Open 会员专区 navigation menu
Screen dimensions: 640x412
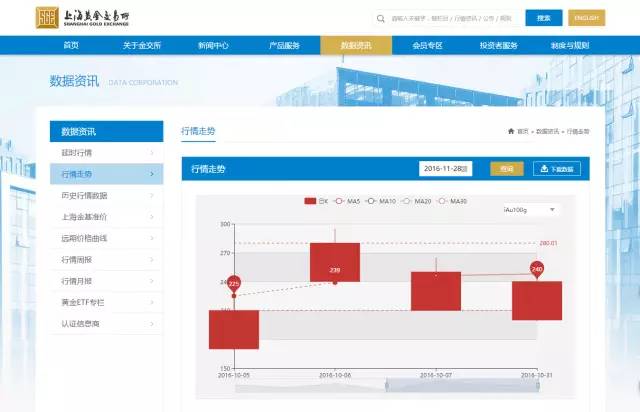pyautogui.click(x=427, y=45)
